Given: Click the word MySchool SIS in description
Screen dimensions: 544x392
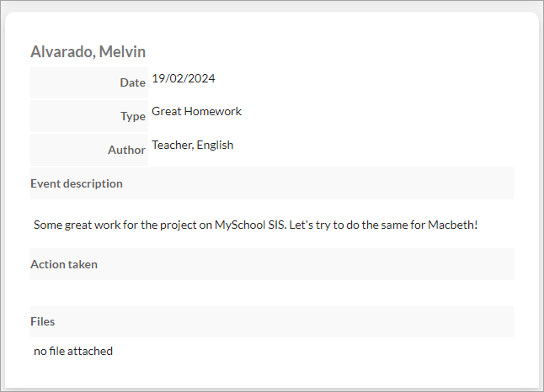Looking at the screenshot, I should pyautogui.click(x=250, y=225).
